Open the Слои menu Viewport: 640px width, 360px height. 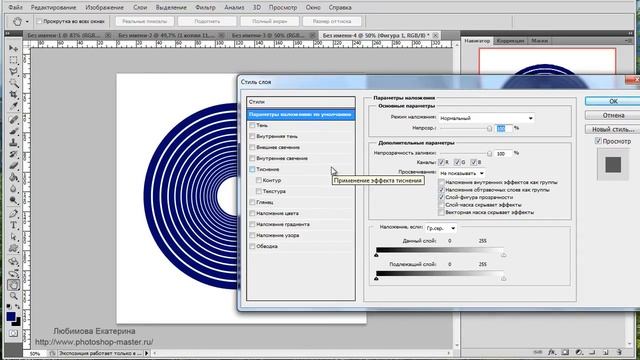(x=140, y=7)
